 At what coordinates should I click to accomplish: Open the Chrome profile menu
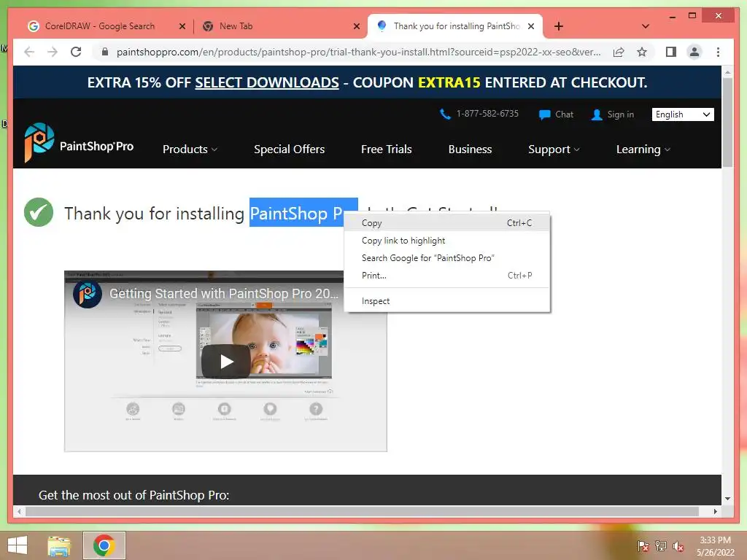click(694, 52)
